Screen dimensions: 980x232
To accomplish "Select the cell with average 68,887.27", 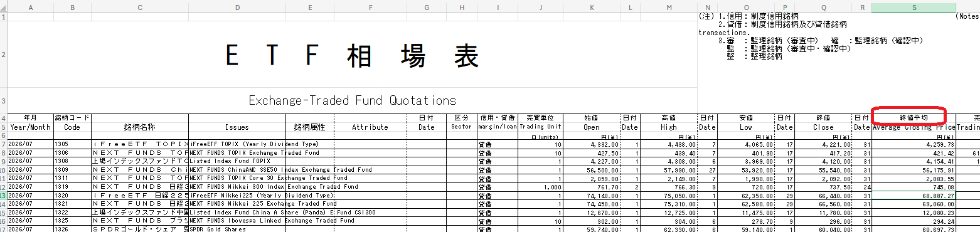I will 914,196.
